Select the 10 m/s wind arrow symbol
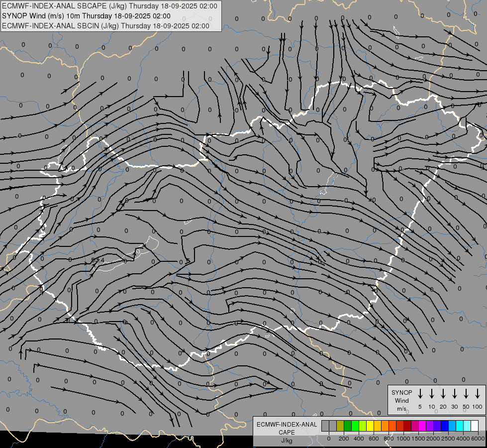This screenshot has width=487, height=448. (432, 394)
